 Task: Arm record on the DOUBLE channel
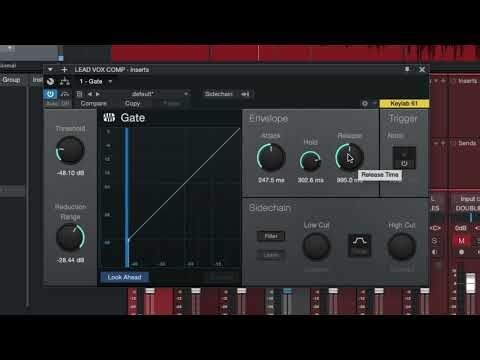click(462, 252)
